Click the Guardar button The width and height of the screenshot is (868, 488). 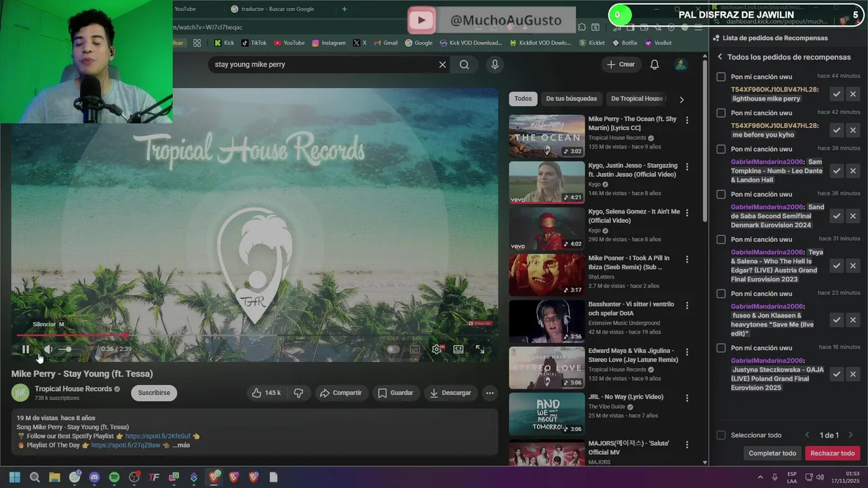pyautogui.click(x=395, y=392)
